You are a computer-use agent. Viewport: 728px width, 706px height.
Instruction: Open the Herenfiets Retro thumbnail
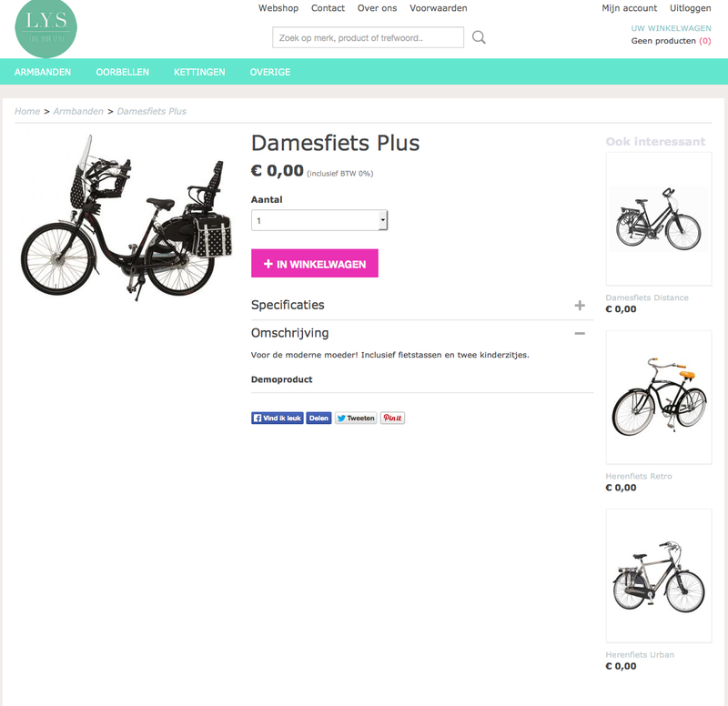tap(659, 398)
